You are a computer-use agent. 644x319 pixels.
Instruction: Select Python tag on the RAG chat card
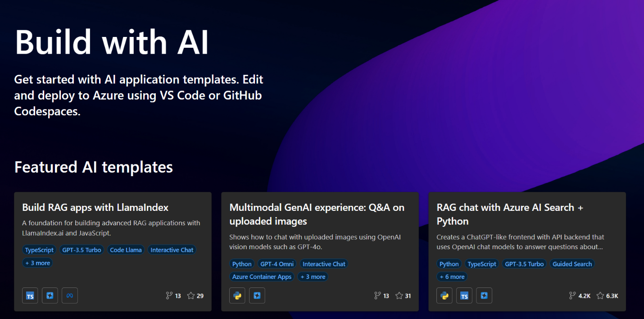click(x=449, y=264)
